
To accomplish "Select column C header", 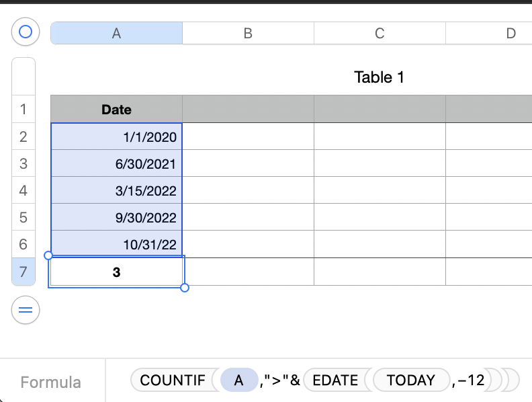I will pyautogui.click(x=380, y=33).
